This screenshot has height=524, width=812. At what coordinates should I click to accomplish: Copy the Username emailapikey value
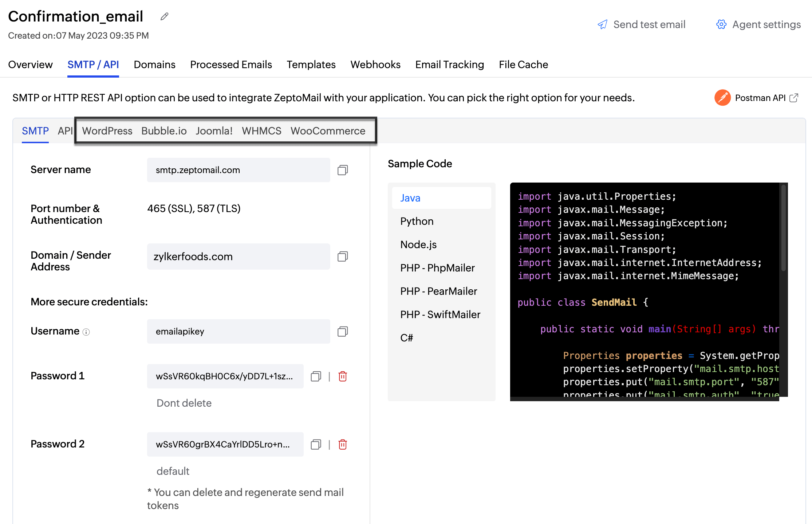click(x=343, y=331)
